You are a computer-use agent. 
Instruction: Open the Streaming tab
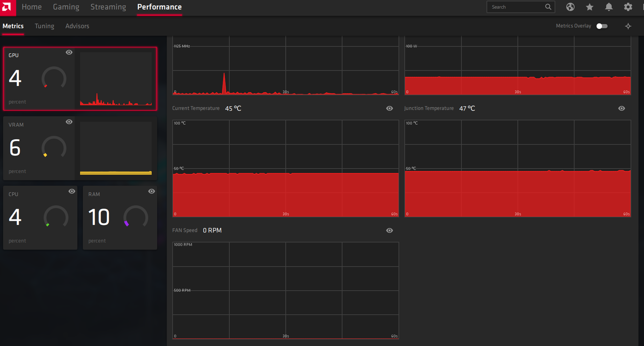point(108,7)
